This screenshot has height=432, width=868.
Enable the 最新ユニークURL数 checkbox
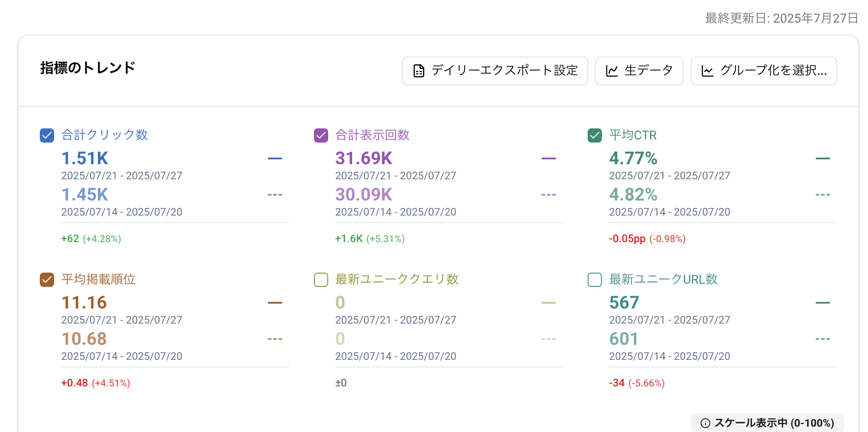click(x=594, y=280)
